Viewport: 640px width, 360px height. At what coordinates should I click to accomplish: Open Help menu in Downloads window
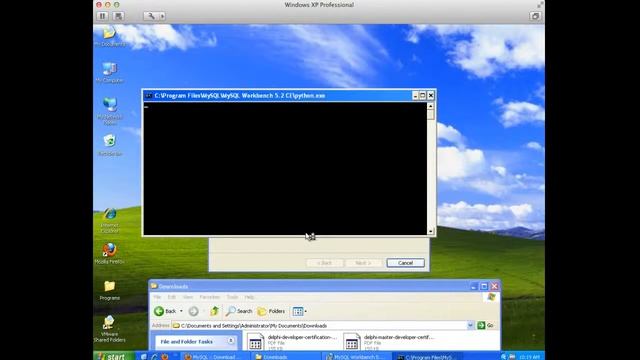point(249,297)
